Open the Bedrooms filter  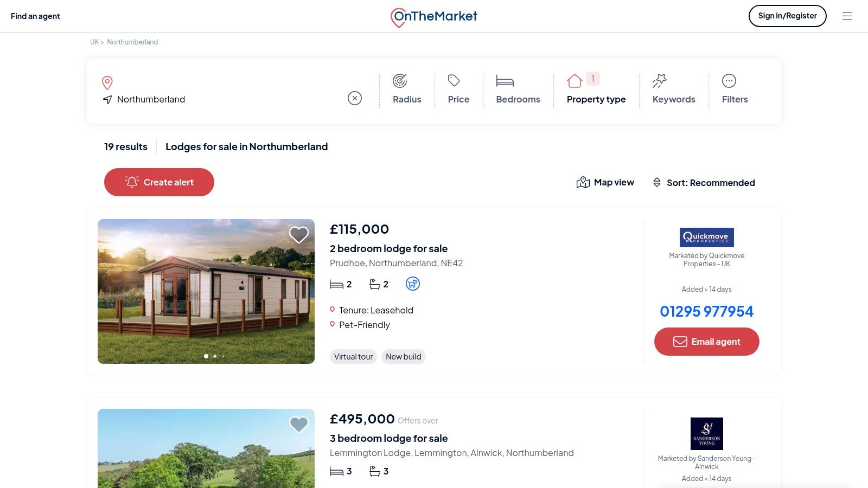tap(518, 90)
